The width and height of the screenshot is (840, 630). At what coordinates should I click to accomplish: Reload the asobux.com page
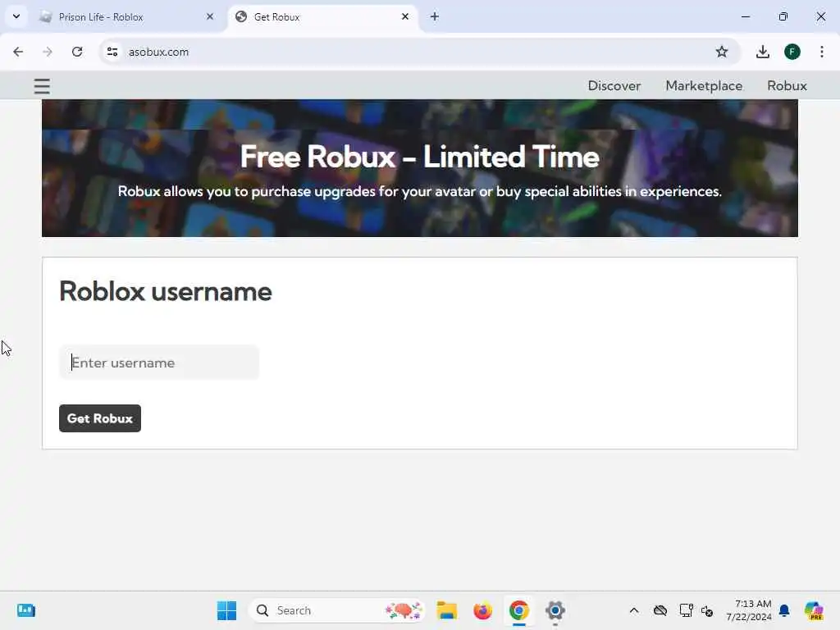[77, 52]
